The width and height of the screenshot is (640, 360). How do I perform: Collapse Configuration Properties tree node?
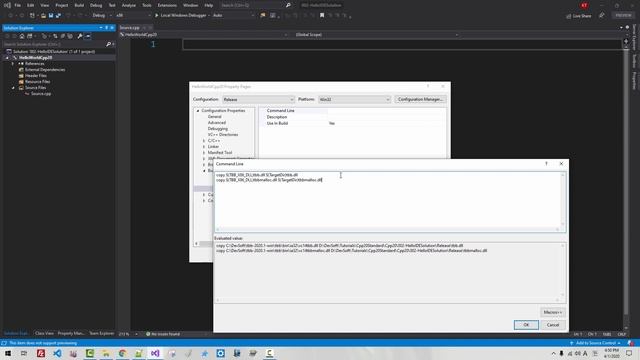[198, 111]
